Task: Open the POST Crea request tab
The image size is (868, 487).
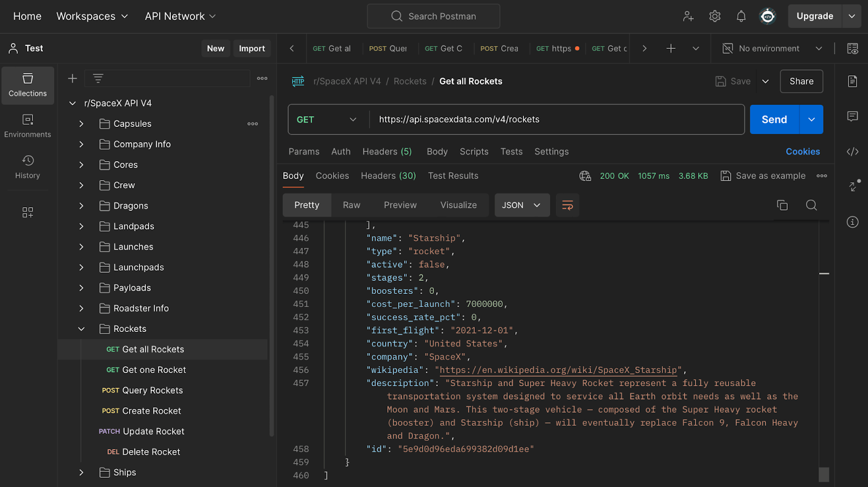Action: tap(499, 48)
